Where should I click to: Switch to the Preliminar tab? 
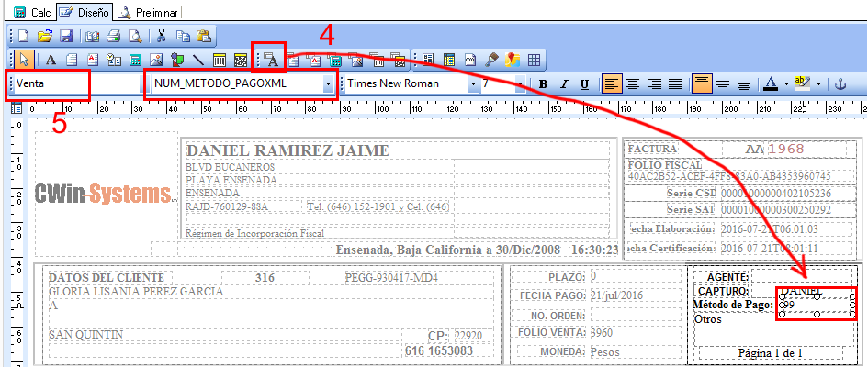pos(152,12)
